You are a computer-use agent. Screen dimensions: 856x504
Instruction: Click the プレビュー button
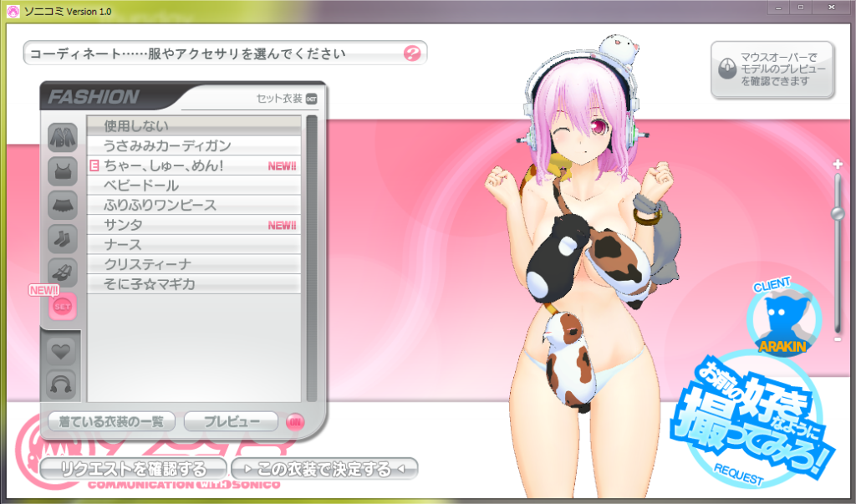(x=231, y=422)
